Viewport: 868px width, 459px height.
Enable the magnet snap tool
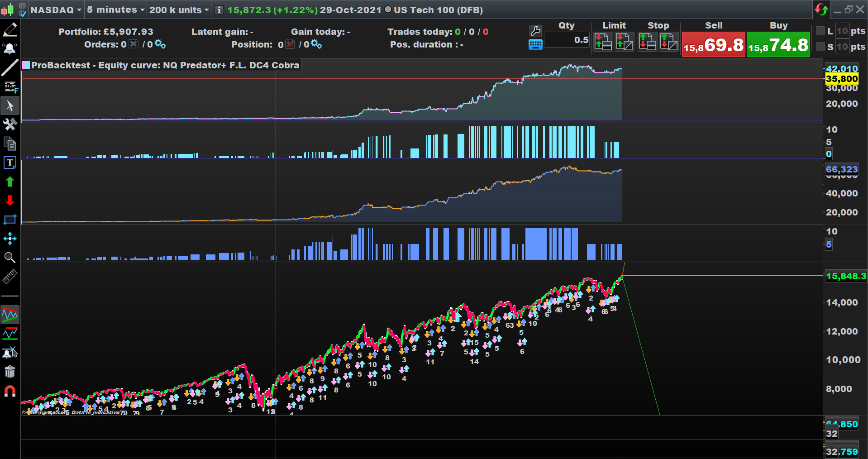click(10, 391)
